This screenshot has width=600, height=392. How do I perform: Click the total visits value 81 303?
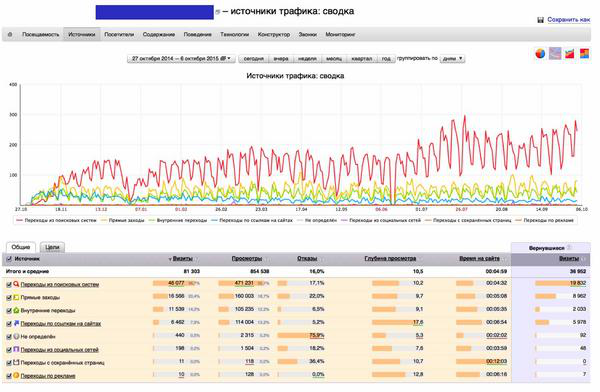pos(191,271)
